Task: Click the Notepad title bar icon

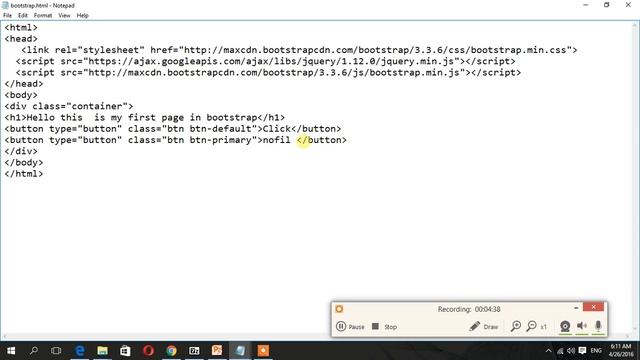Action: pos(5,5)
